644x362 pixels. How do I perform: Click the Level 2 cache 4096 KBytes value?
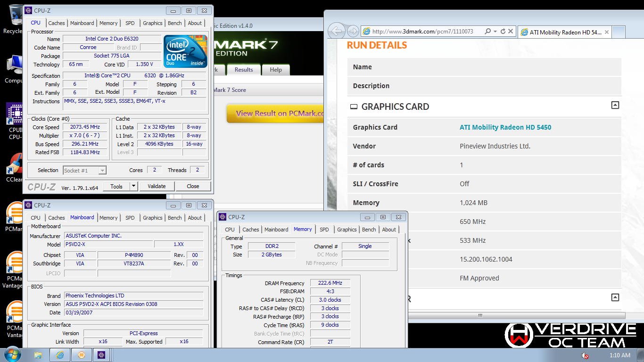point(159,144)
